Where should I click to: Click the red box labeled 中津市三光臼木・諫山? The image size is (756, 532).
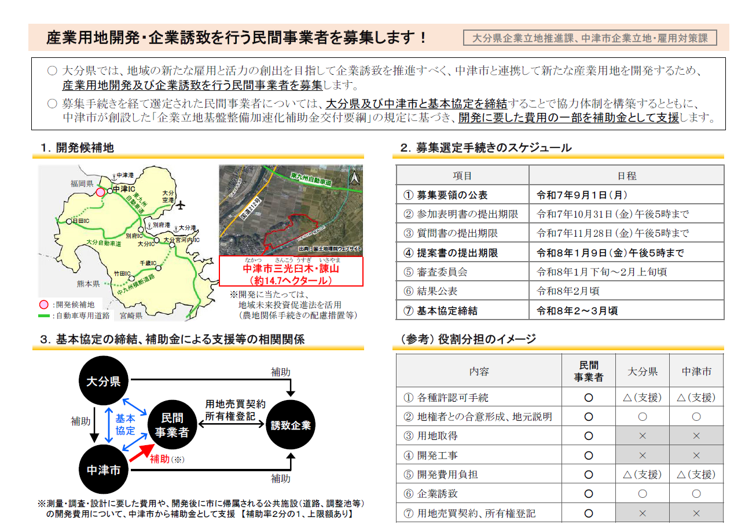[291, 271]
